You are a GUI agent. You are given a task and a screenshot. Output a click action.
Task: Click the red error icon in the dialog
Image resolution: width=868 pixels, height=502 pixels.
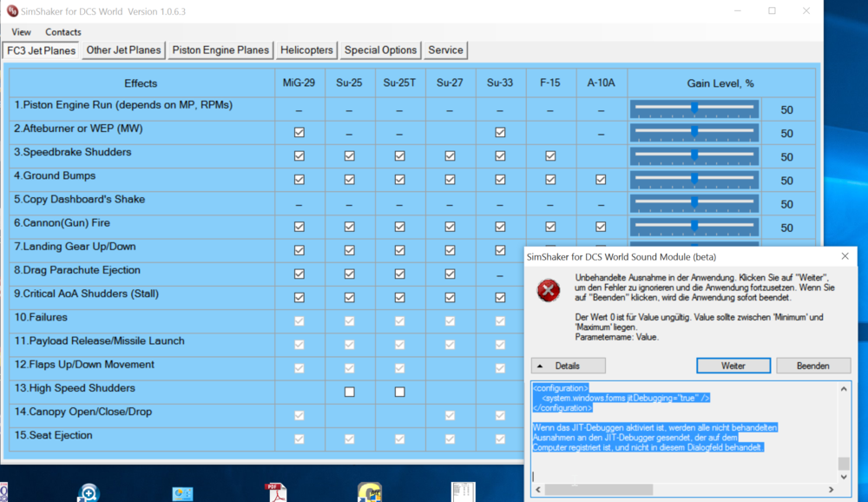[548, 290]
